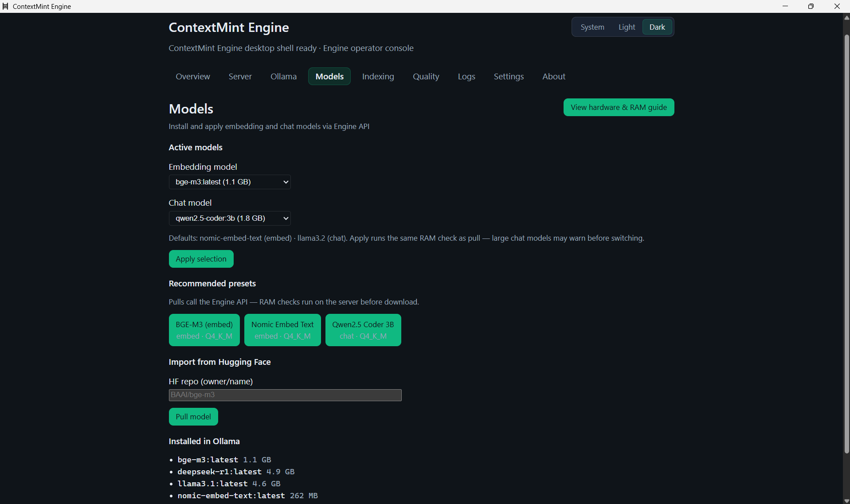
Task: Click the ContextMint Engine page title
Action: tap(229, 27)
